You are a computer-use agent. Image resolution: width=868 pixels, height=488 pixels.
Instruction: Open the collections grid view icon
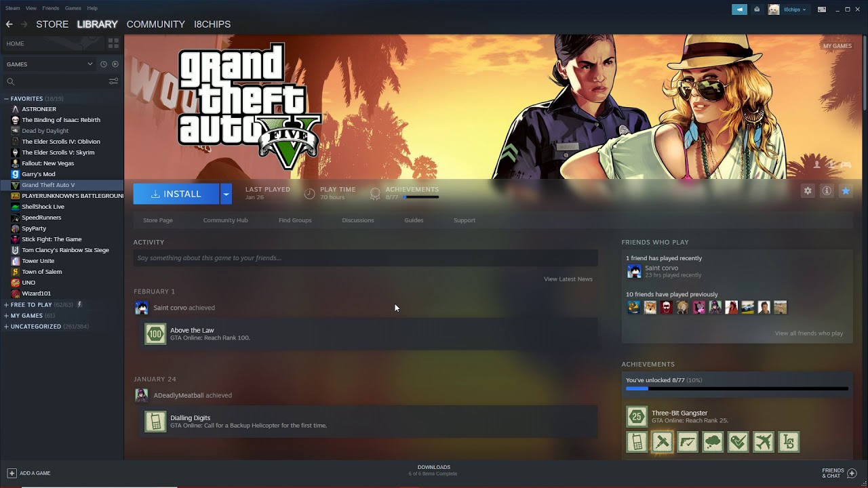[113, 43]
